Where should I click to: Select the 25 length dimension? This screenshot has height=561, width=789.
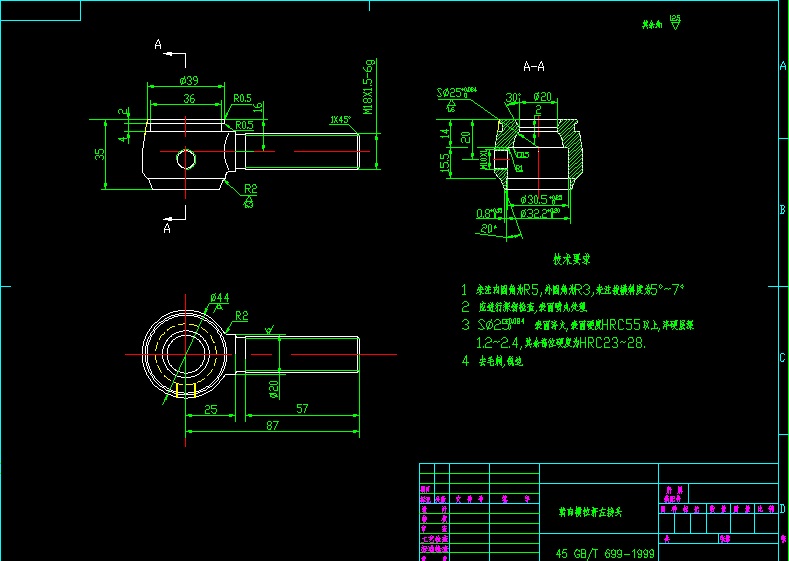coord(210,410)
